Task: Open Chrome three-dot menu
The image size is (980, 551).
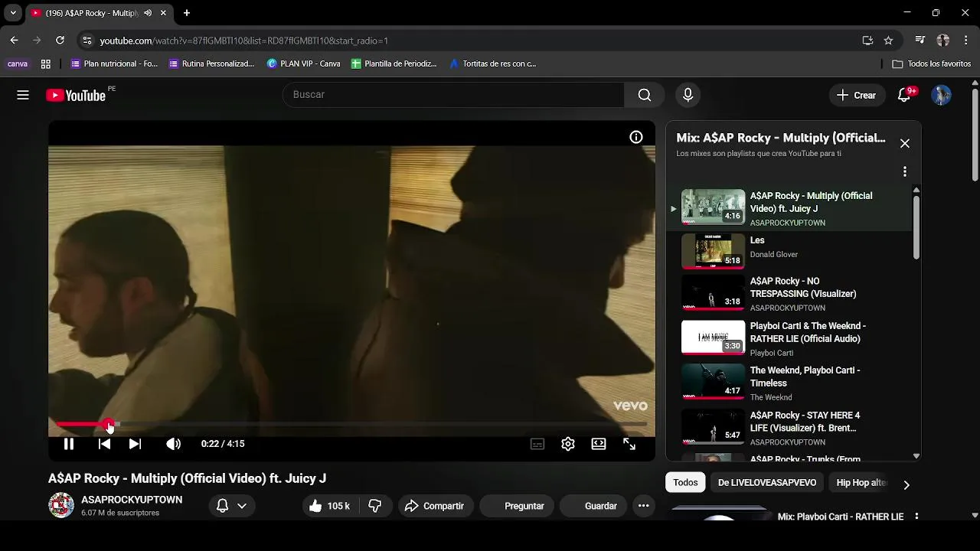Action: point(966,41)
